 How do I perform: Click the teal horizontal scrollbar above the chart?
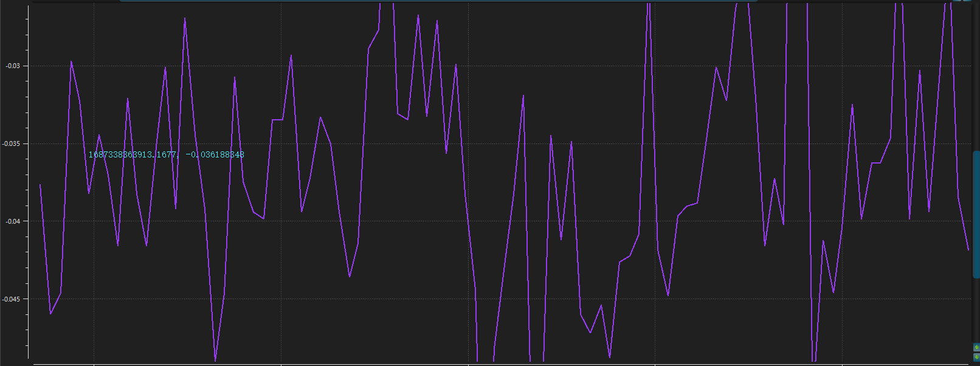tap(438, 1)
